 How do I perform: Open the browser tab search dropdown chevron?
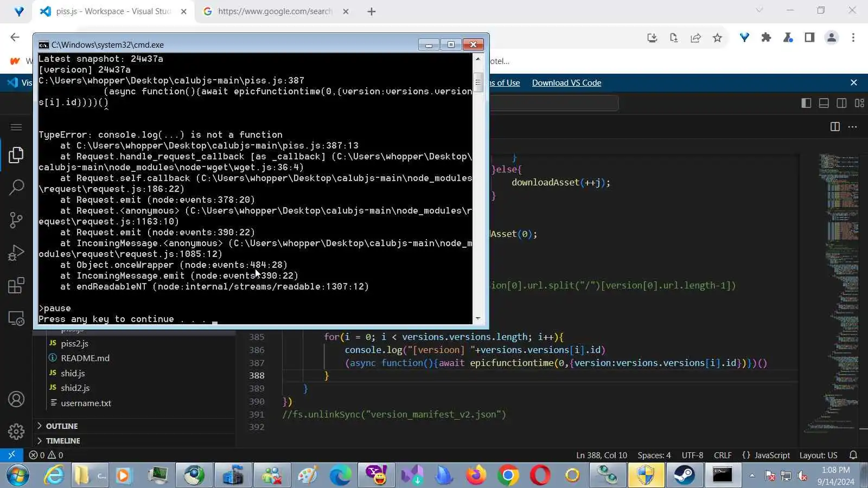click(x=759, y=10)
